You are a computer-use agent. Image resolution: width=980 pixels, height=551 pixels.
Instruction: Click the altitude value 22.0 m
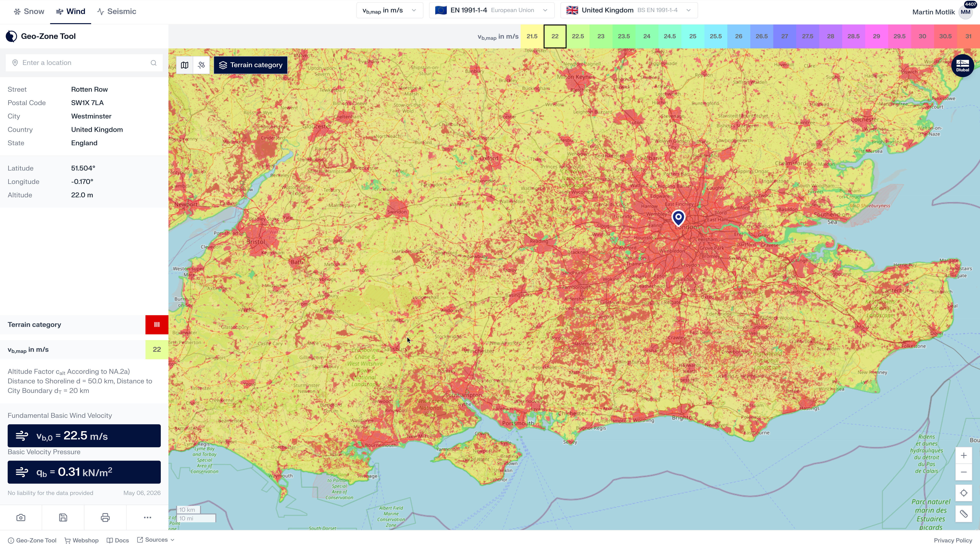[x=82, y=195]
